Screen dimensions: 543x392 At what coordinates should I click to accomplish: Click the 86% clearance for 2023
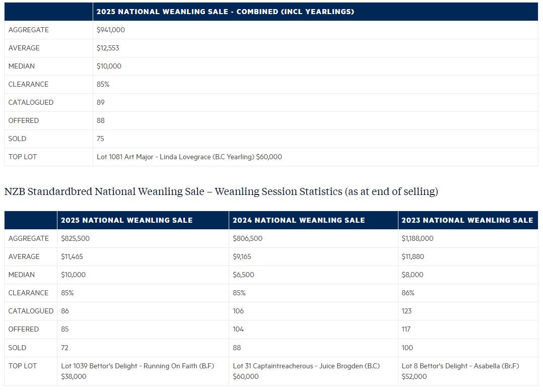tap(408, 293)
